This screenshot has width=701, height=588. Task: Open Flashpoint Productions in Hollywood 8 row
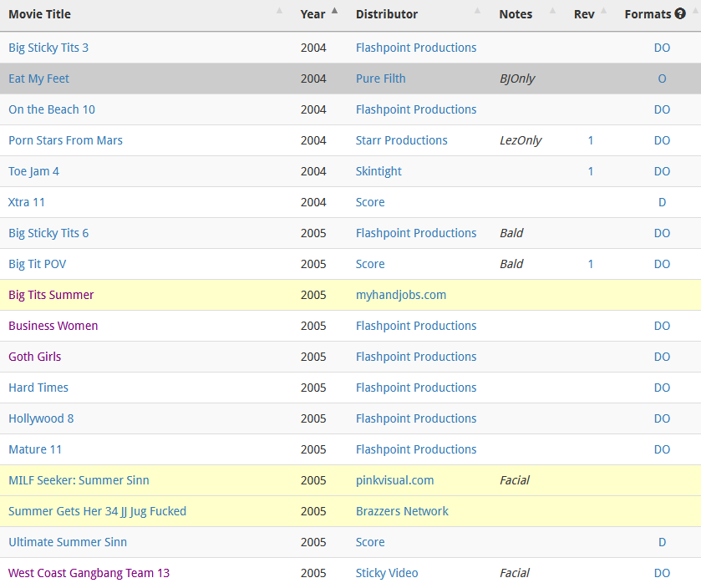pos(416,418)
